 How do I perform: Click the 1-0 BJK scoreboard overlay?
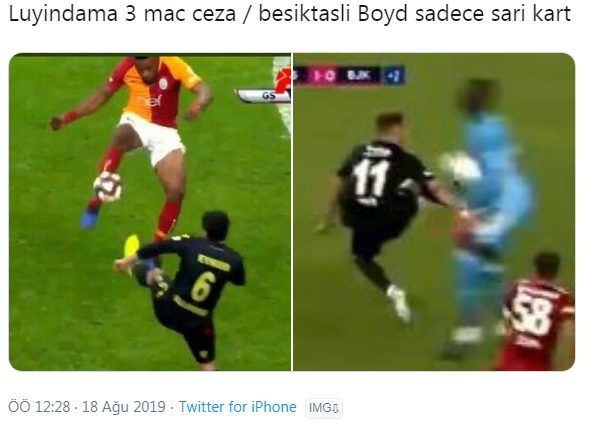tap(349, 75)
